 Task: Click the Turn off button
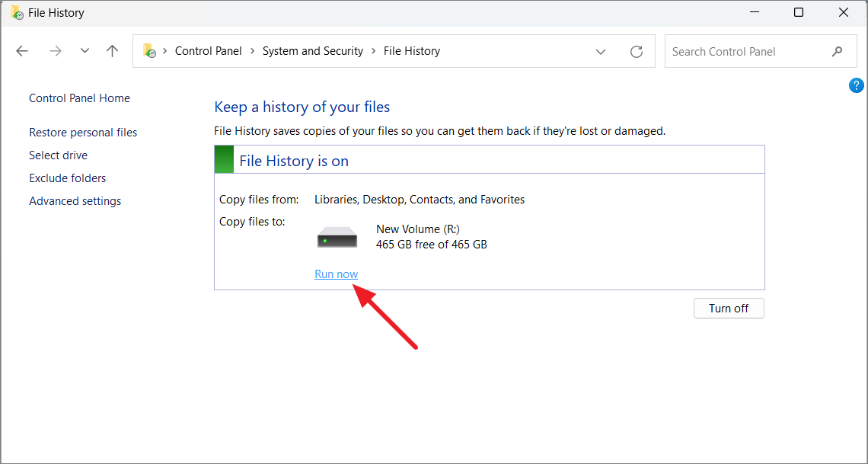pyautogui.click(x=729, y=309)
